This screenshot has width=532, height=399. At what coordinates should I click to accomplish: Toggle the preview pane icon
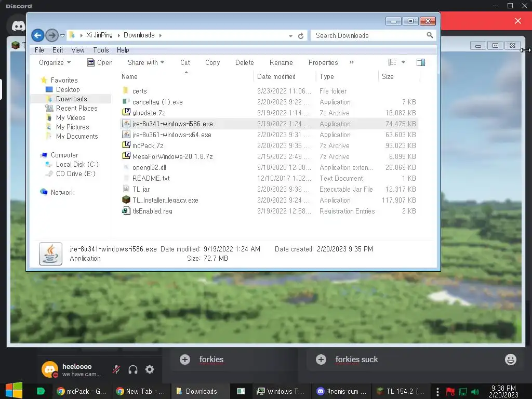pyautogui.click(x=421, y=62)
